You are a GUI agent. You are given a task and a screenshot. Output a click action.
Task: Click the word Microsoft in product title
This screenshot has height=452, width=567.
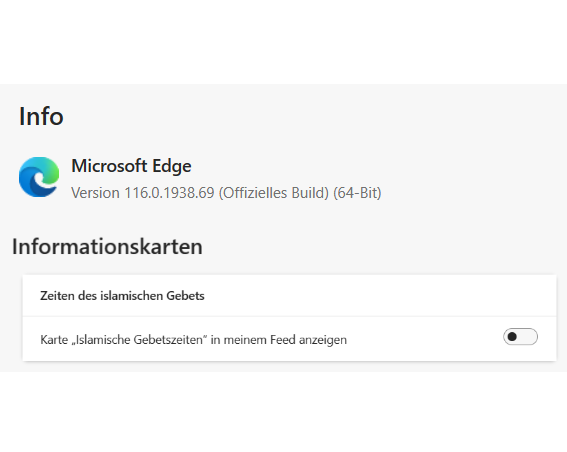coord(109,166)
